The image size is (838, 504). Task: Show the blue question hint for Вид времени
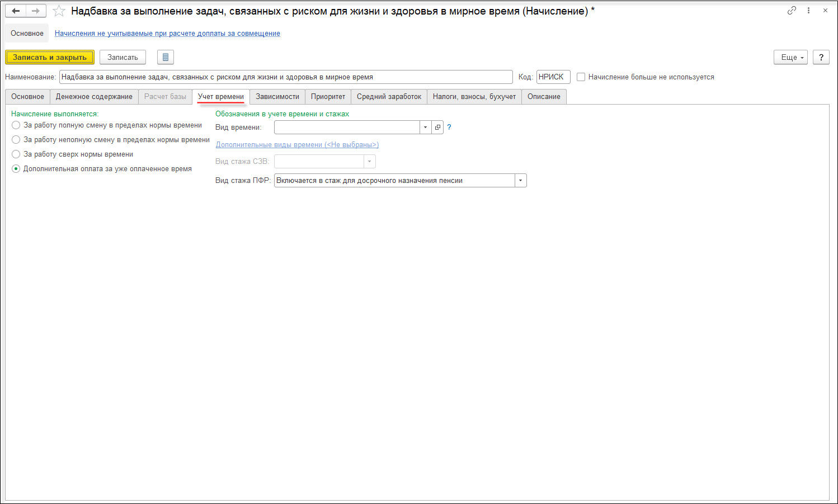coord(449,128)
